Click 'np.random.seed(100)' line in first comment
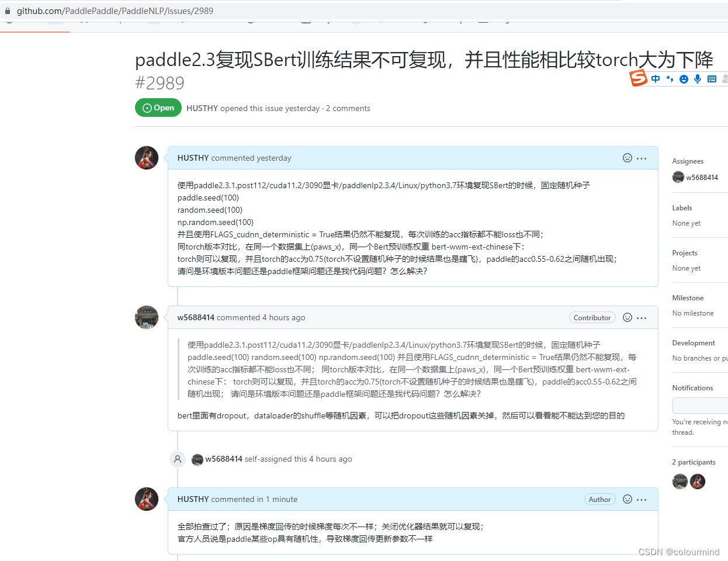The image size is (728, 561). (216, 222)
